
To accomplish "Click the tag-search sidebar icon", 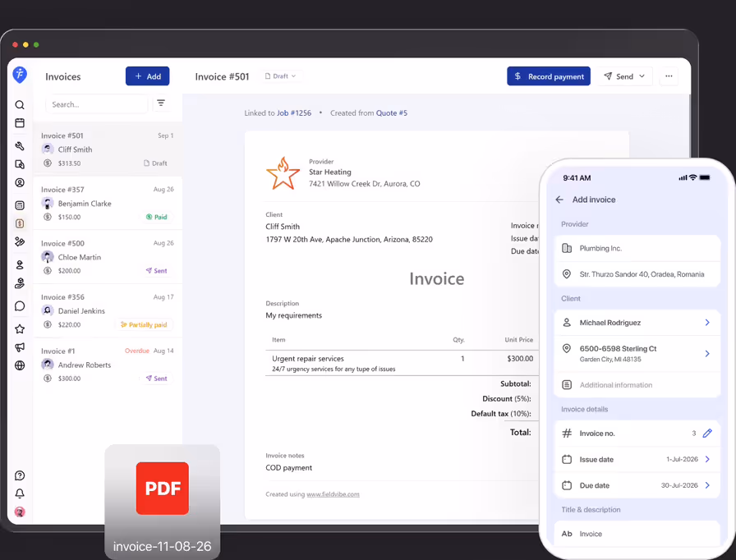I will pyautogui.click(x=20, y=164).
